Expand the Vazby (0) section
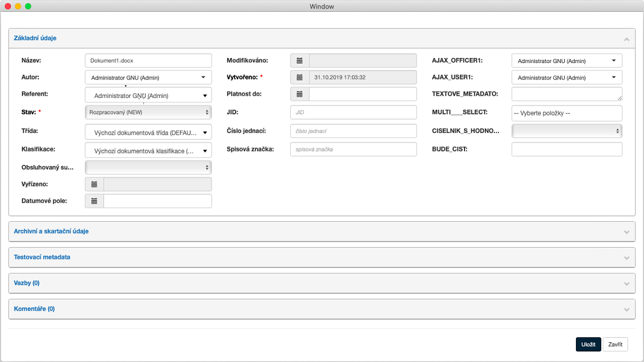Image resolution: width=644 pixels, height=362 pixels. (322, 283)
